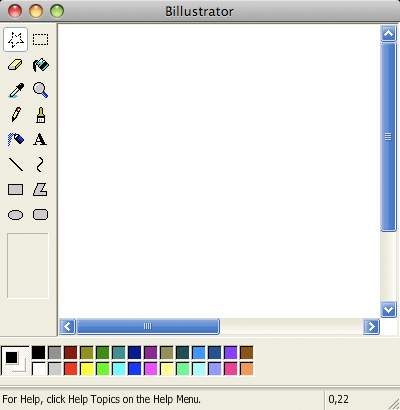
Task: Select the Airbrush spray can tool
Action: pos(15,139)
